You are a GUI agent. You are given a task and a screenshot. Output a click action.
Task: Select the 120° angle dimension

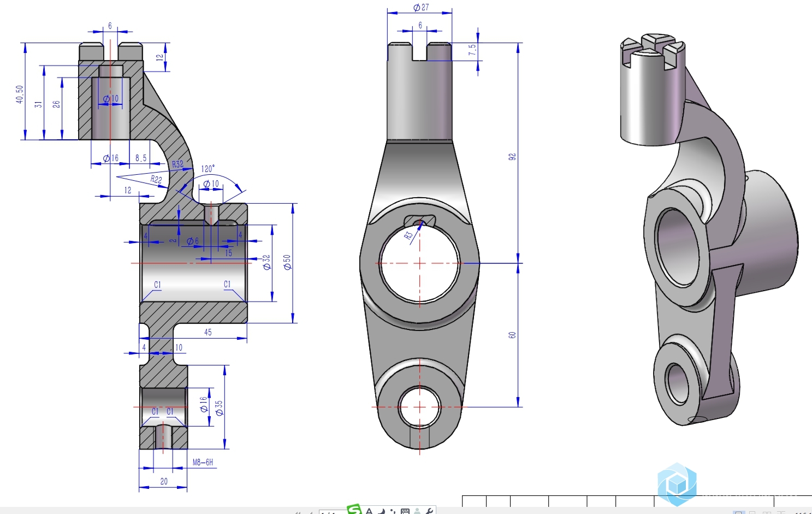click(208, 169)
